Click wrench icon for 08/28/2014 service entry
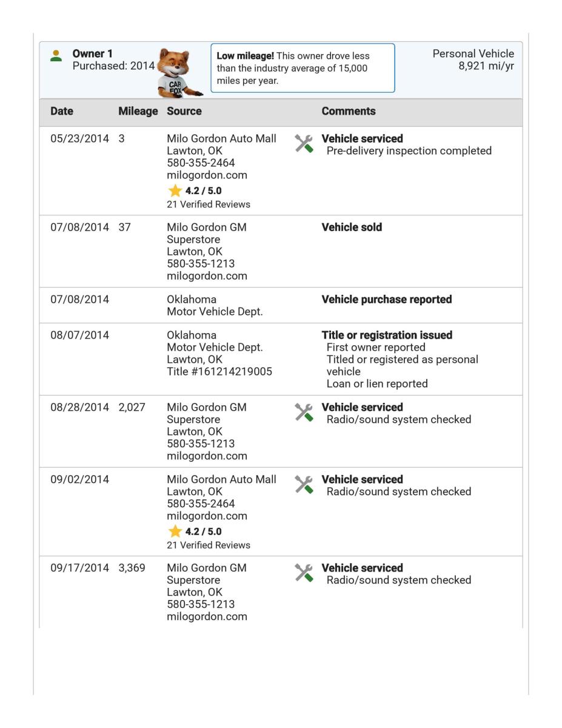 [x=304, y=412]
